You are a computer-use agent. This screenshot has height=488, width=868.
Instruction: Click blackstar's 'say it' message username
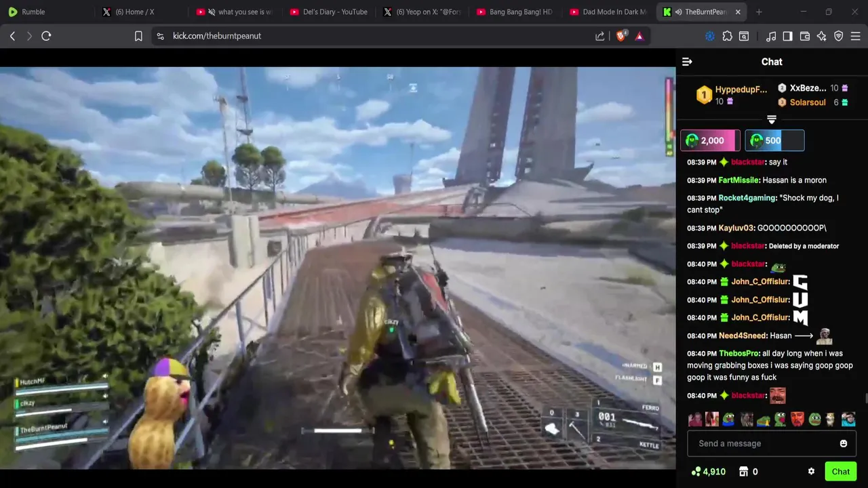click(x=748, y=162)
